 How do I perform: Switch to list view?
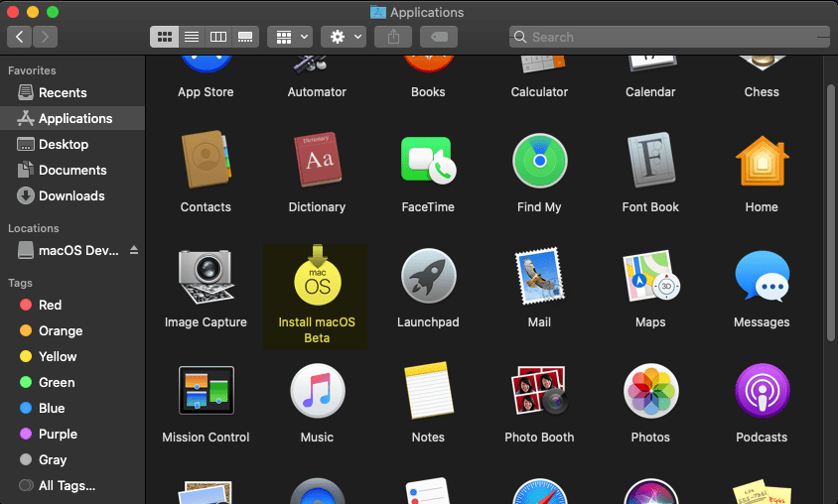(192, 37)
